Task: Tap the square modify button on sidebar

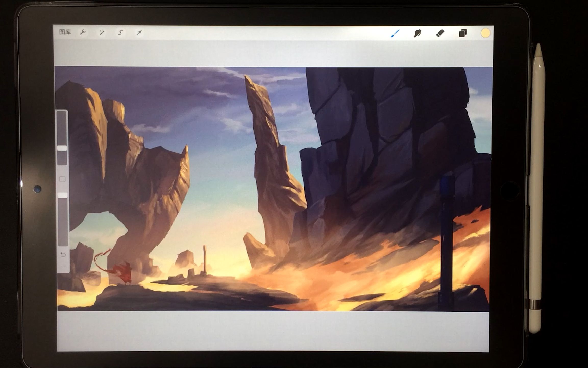Action: (x=62, y=179)
